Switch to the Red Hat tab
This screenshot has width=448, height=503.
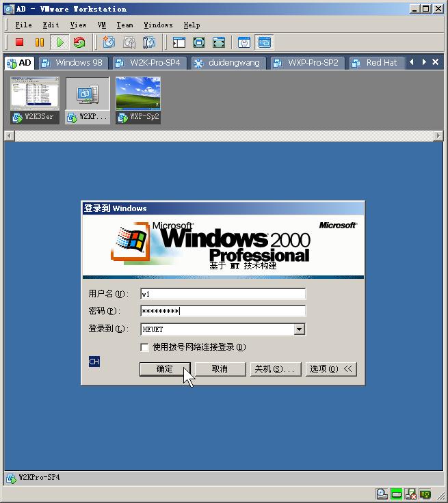(376, 63)
